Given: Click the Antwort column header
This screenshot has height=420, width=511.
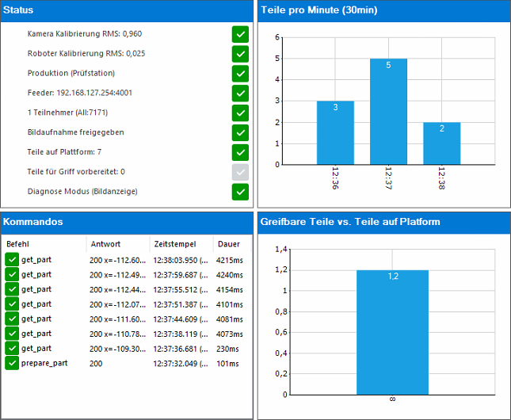Looking at the screenshot, I should [117, 244].
